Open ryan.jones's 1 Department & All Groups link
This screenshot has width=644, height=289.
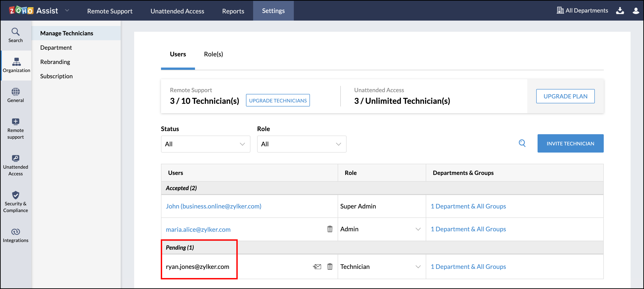tap(468, 267)
